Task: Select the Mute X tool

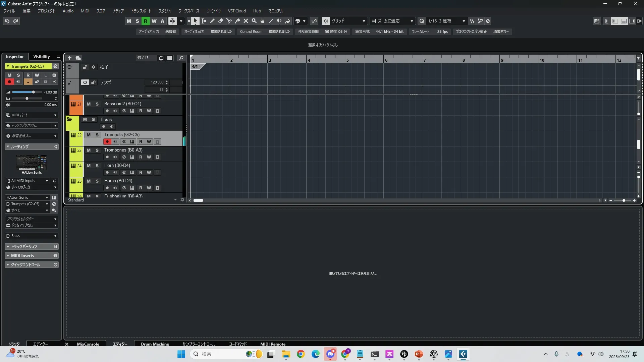Action: 246,21
